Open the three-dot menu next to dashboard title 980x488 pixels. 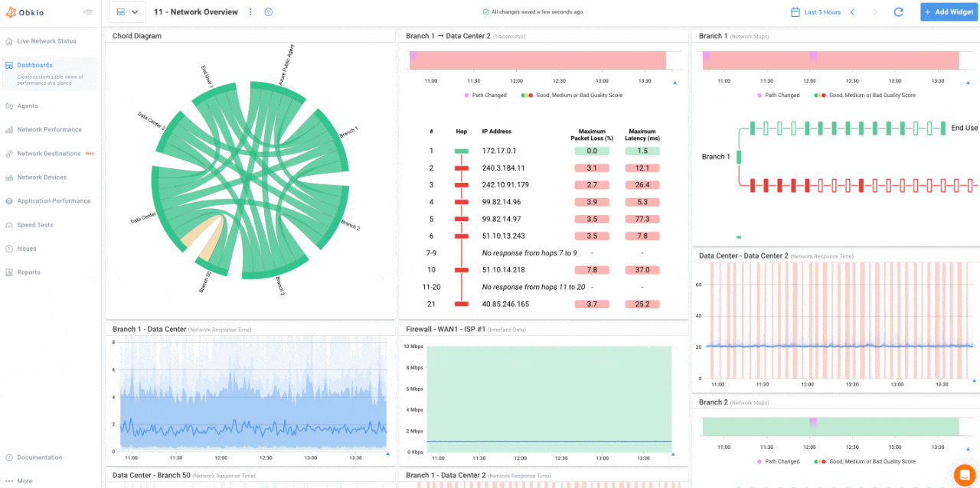click(250, 11)
